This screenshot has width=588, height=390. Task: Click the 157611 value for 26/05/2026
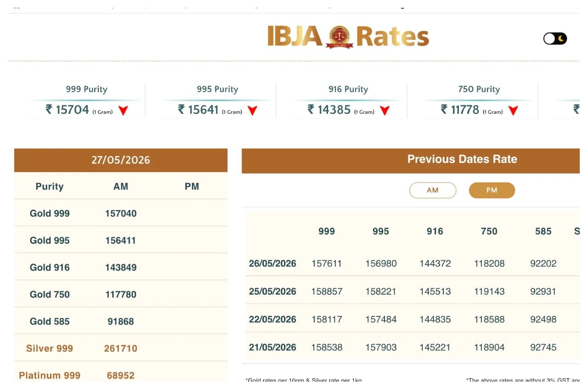327,263
